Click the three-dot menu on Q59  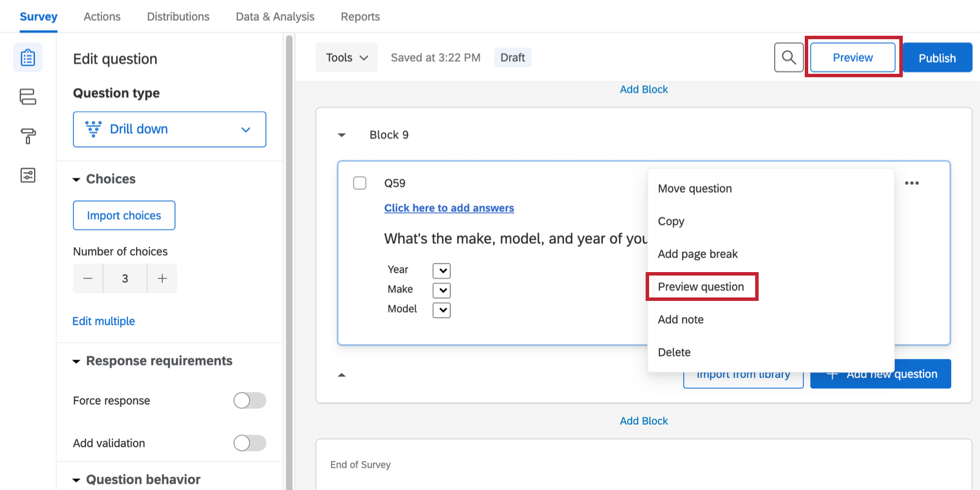911,183
